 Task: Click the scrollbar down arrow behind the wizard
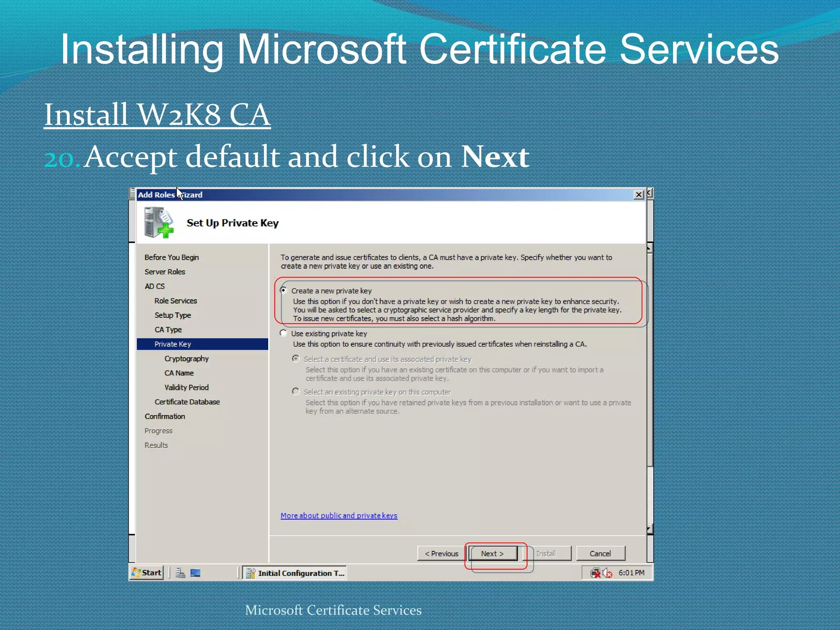650,530
